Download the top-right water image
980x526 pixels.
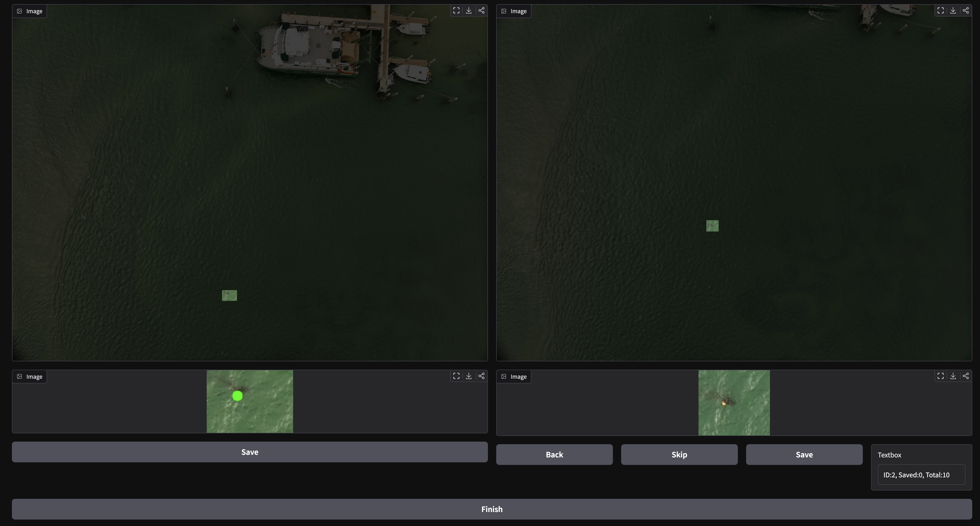tap(953, 11)
